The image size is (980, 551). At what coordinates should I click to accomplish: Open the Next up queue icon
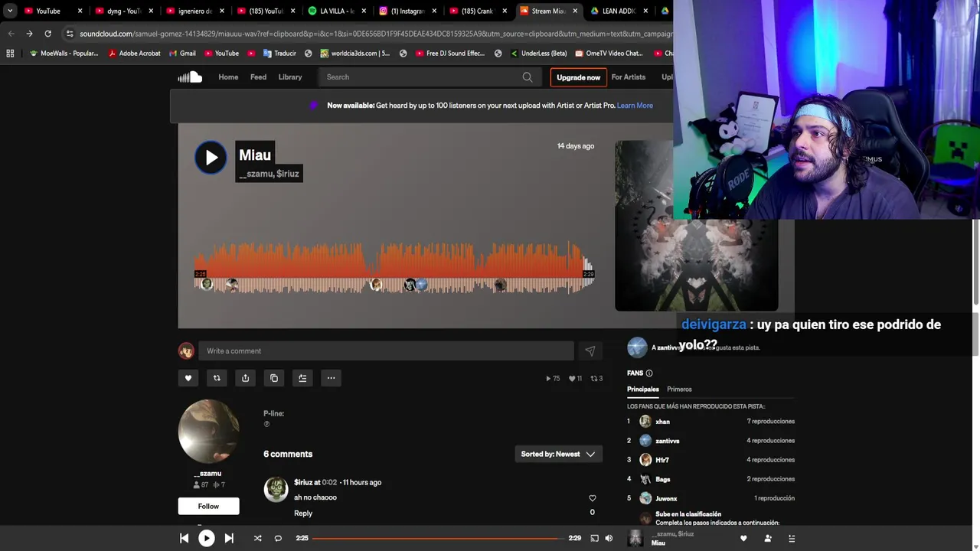coord(792,538)
